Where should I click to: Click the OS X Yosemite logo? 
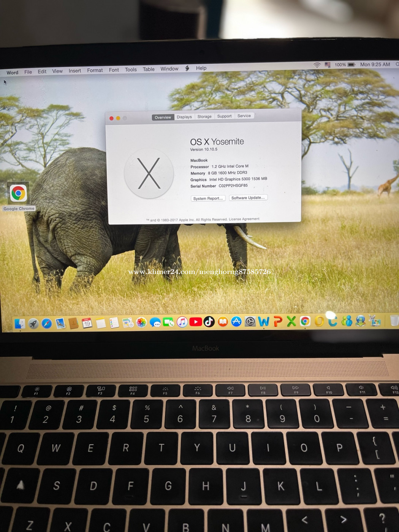pyautogui.click(x=149, y=173)
